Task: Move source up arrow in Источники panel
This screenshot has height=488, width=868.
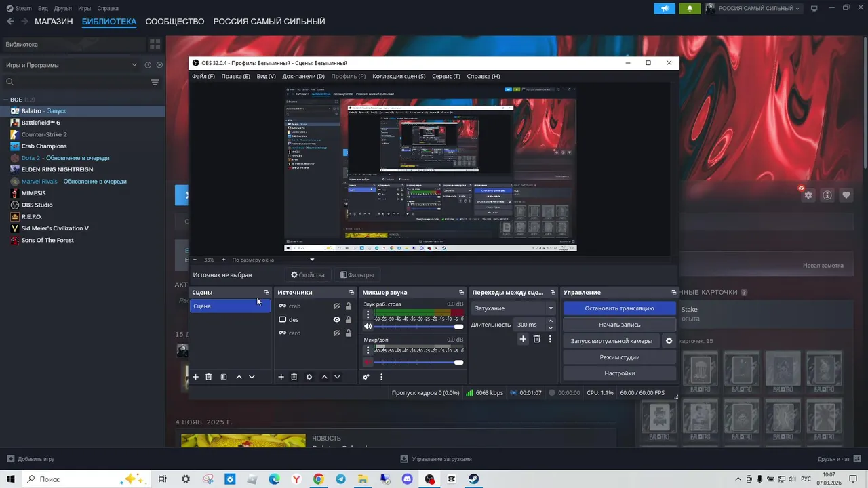Action: [x=324, y=377]
